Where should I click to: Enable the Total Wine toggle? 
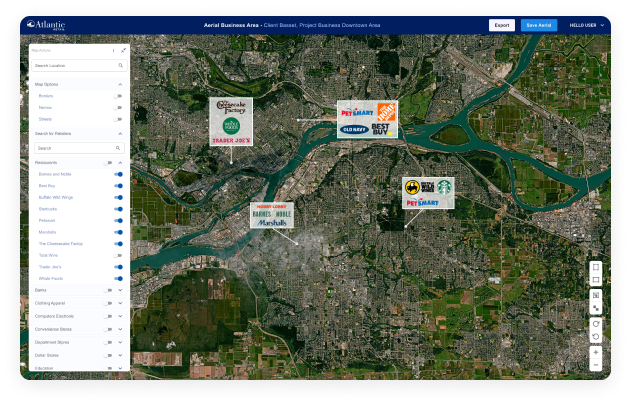pos(118,255)
